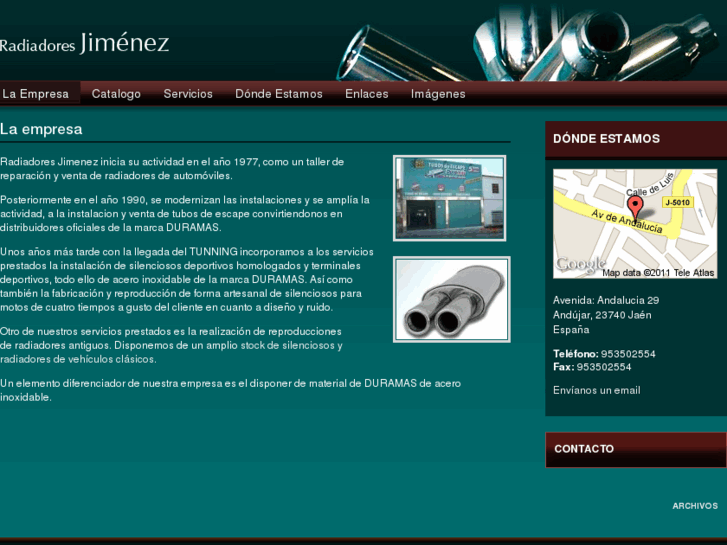Click the Teléfono: 953502554 text
Image resolution: width=727 pixels, height=545 pixels.
(x=604, y=354)
